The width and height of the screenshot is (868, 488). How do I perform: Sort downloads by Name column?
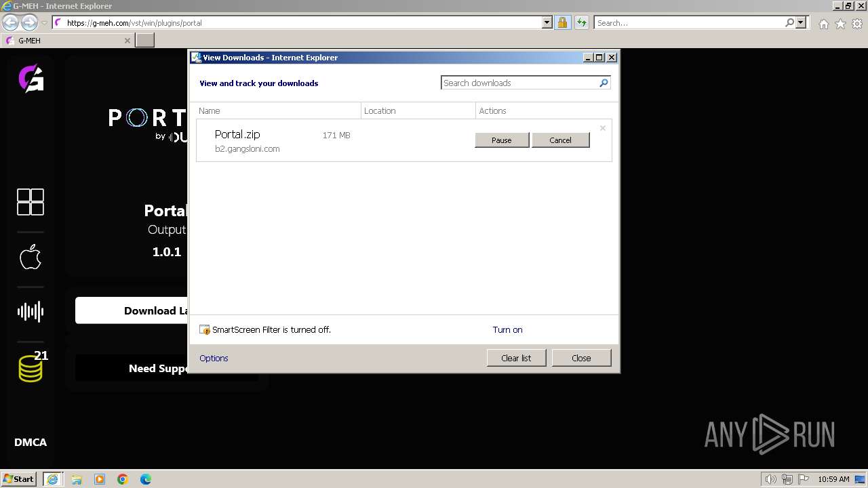pos(278,110)
